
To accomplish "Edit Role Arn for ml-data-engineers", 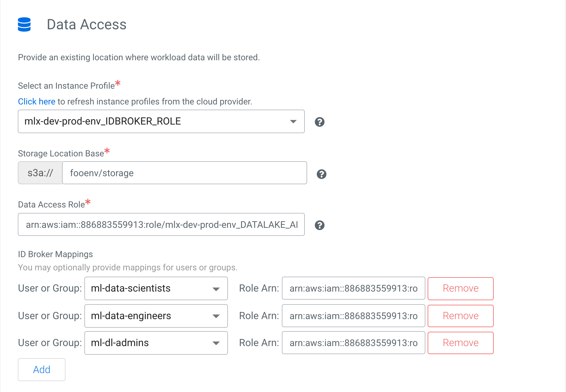I will 353,316.
